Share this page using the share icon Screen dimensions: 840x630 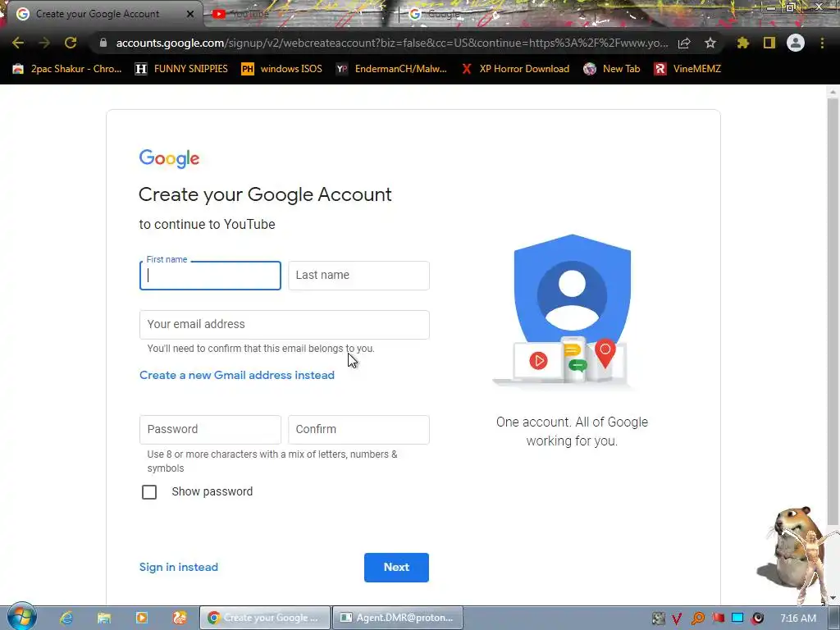click(x=684, y=43)
